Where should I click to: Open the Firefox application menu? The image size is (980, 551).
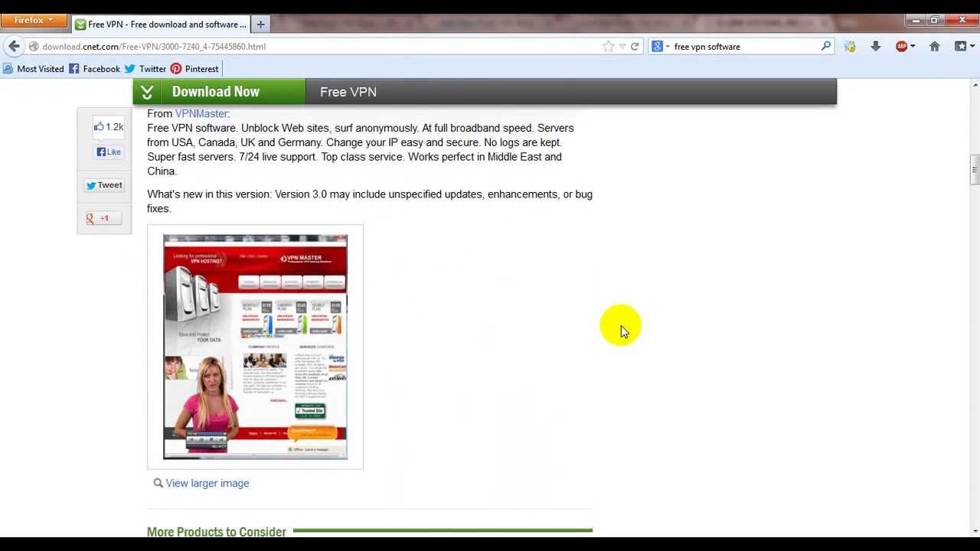click(34, 21)
